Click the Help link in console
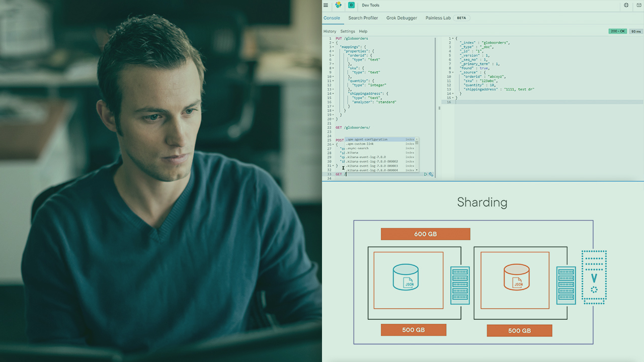 (363, 31)
